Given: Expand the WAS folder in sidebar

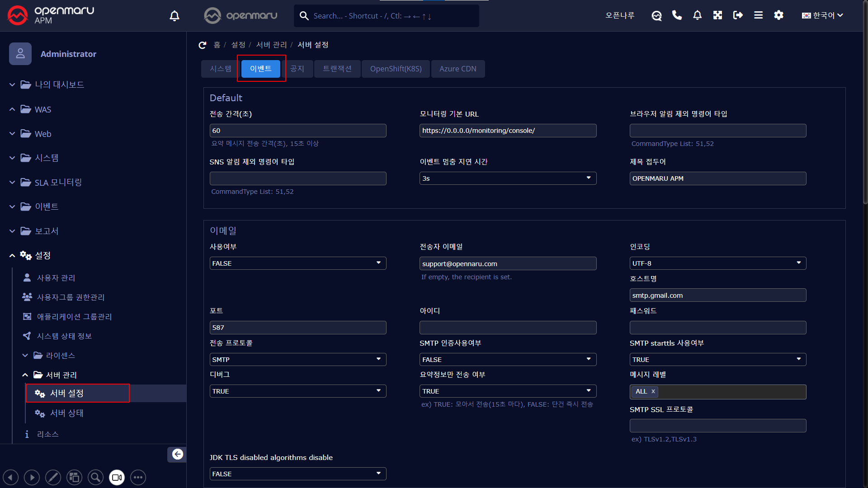Looking at the screenshot, I should point(42,110).
